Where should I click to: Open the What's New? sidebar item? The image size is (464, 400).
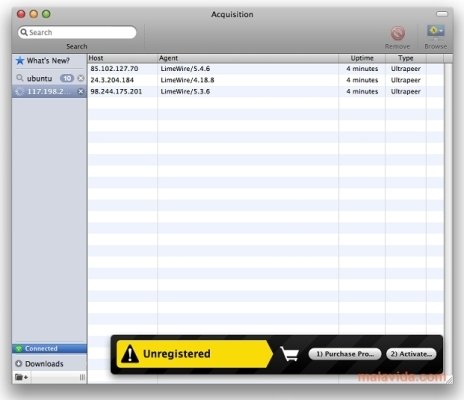click(x=49, y=61)
